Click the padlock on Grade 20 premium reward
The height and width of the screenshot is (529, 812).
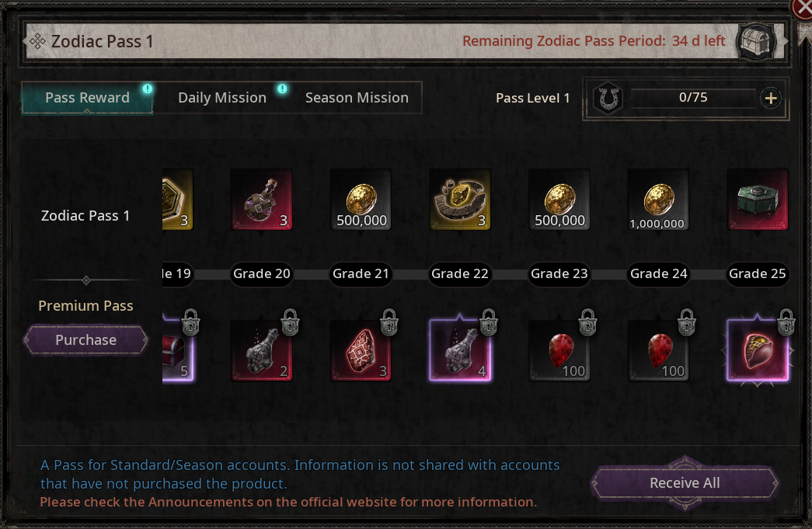290,322
